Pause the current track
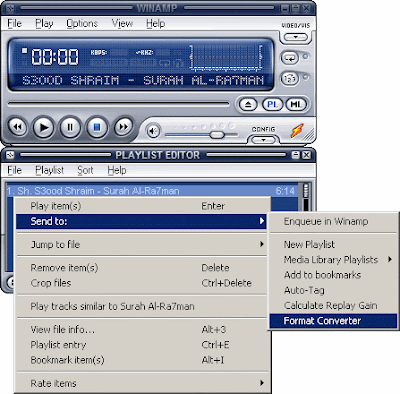 coord(70,127)
